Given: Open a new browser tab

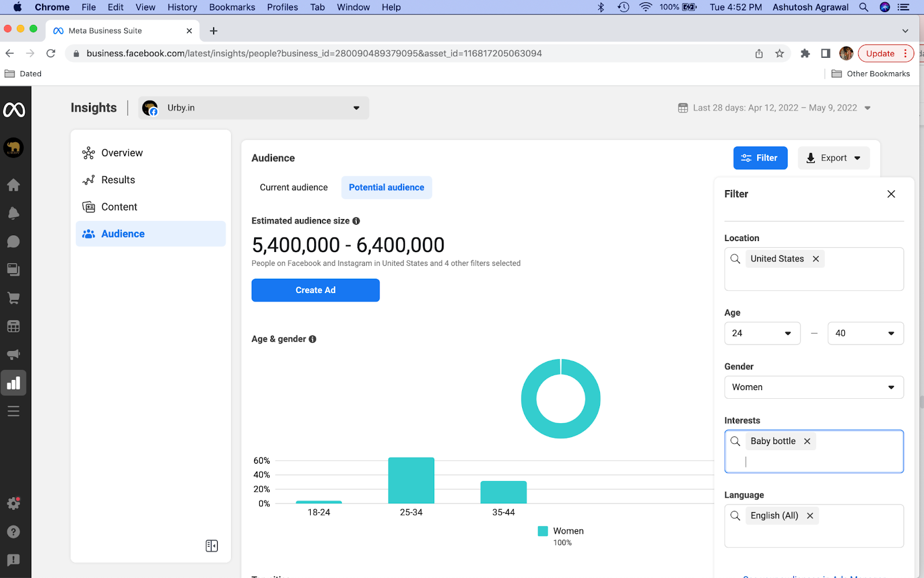Looking at the screenshot, I should [x=214, y=31].
